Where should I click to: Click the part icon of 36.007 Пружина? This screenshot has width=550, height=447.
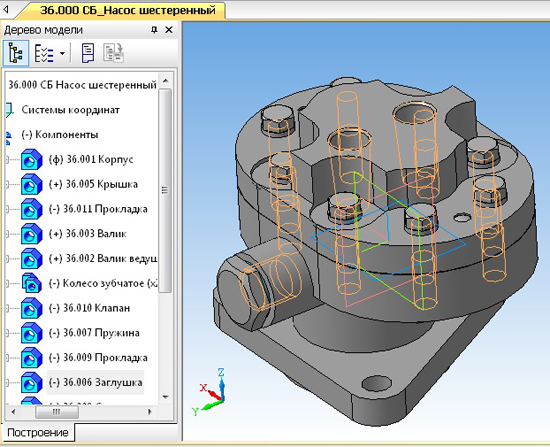[x=32, y=333]
